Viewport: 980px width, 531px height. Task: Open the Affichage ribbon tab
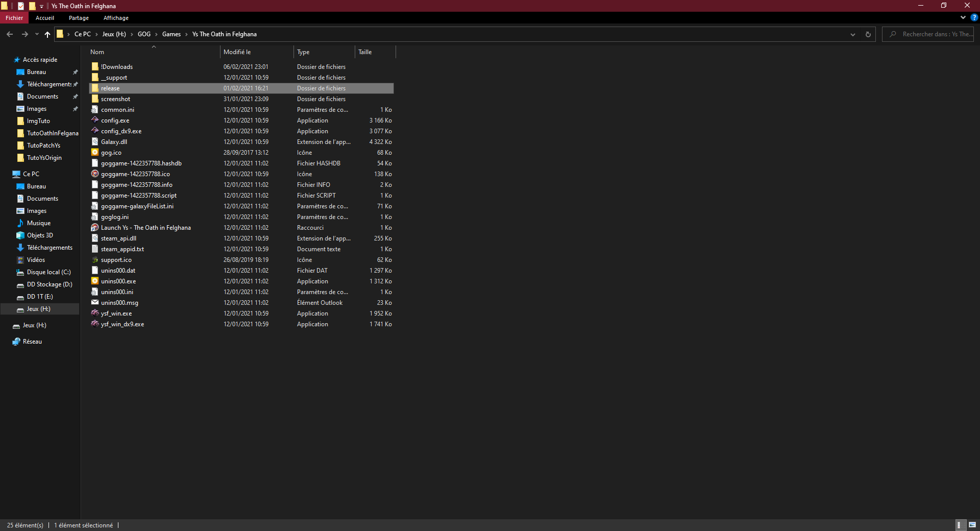pyautogui.click(x=116, y=18)
